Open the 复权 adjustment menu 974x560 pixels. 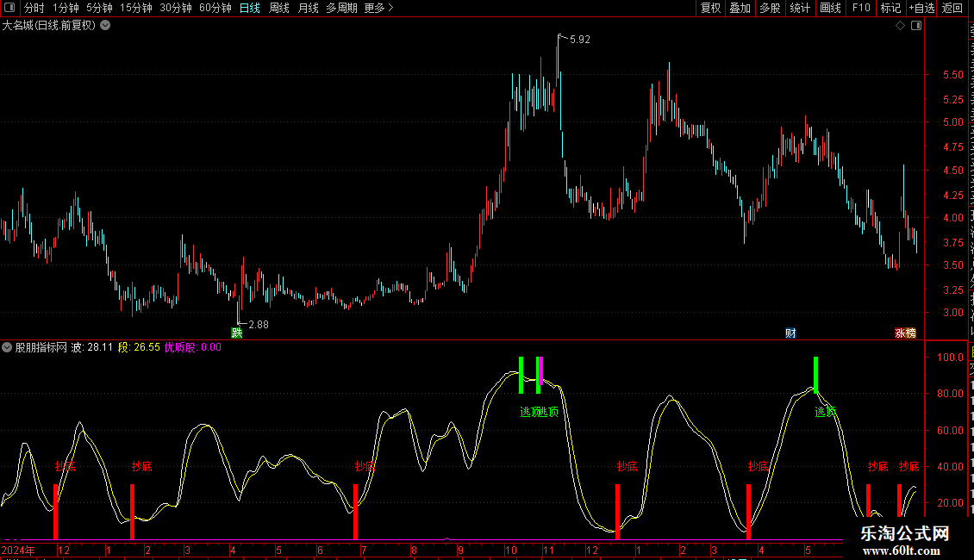[x=710, y=8]
